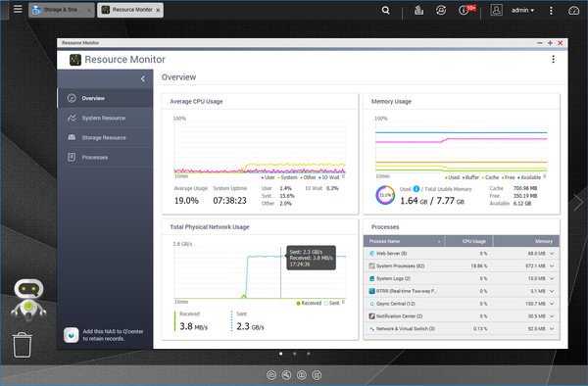Go to next desktop page arrow
588x386 pixels.
pos(578,203)
